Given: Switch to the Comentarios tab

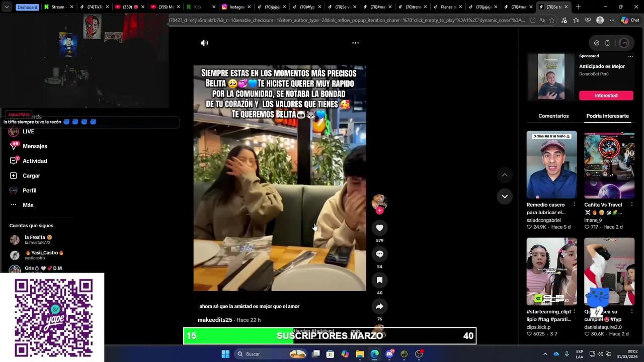Looking at the screenshot, I should coord(553,116).
